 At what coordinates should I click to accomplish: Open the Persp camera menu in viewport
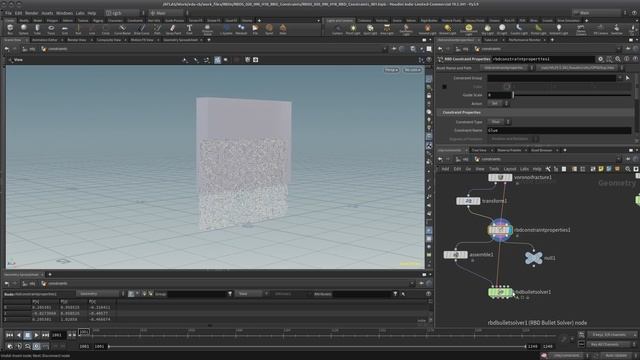coord(391,70)
